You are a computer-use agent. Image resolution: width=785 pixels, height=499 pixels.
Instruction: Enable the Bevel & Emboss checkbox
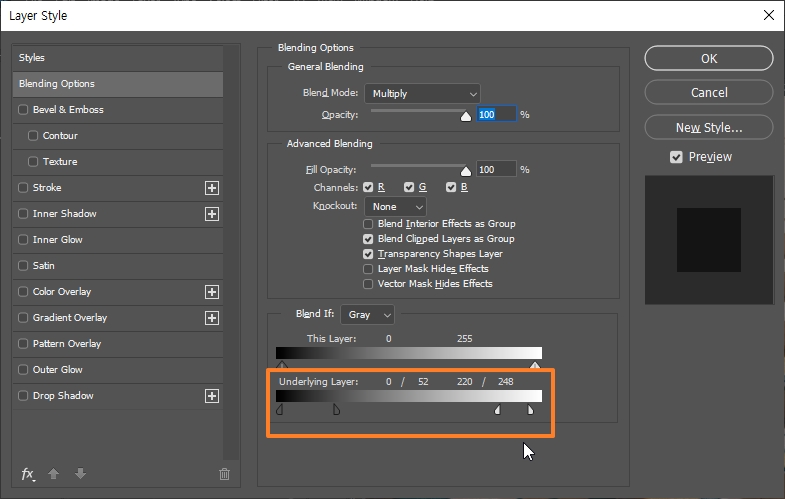[x=23, y=110]
